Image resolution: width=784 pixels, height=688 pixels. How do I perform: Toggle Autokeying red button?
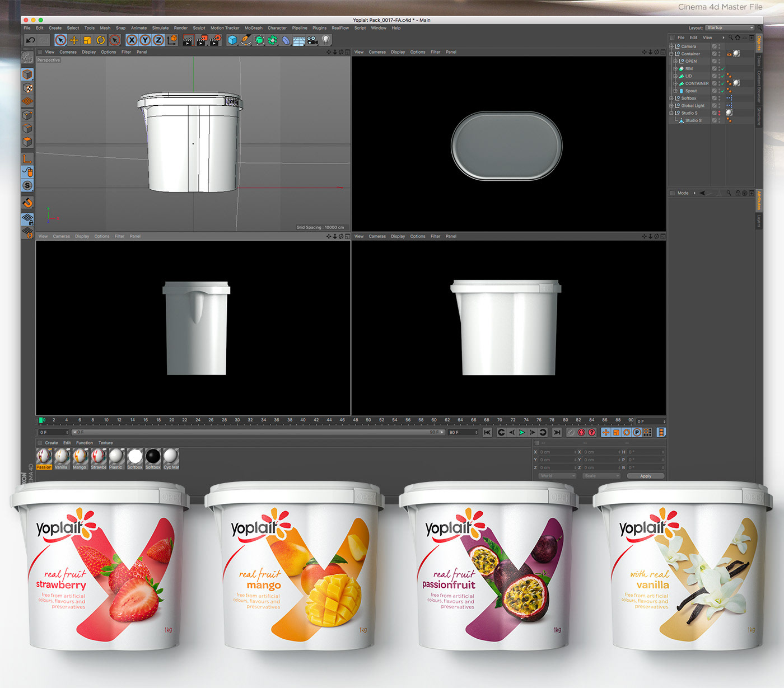point(581,432)
